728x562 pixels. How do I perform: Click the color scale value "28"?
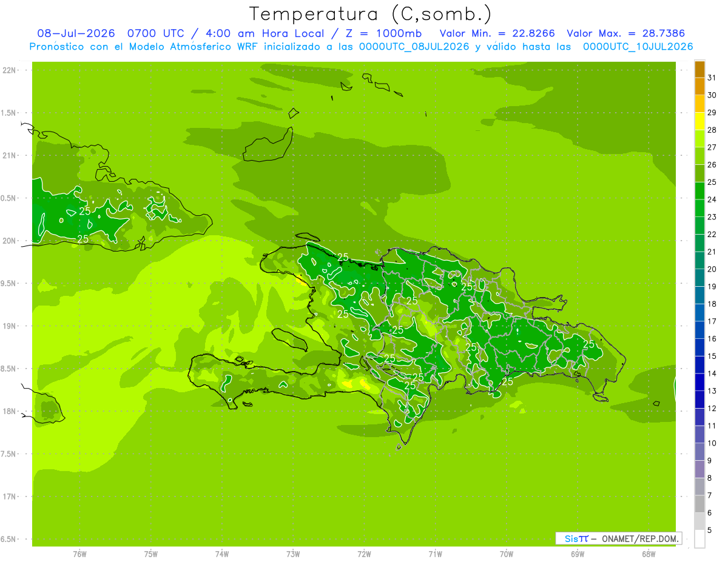click(x=712, y=130)
